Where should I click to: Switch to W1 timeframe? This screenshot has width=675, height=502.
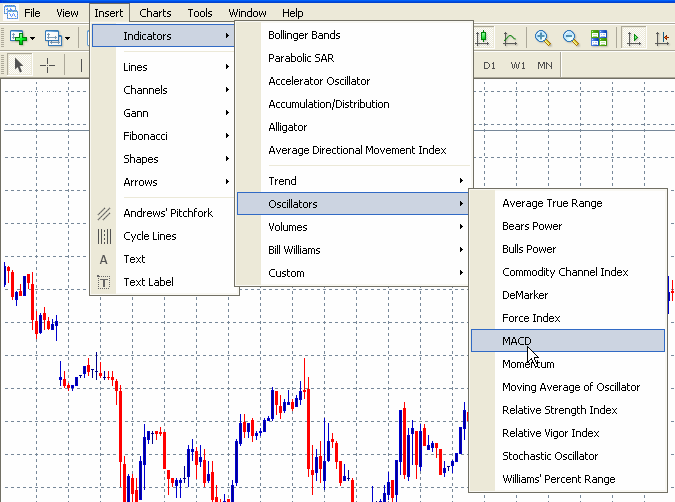tap(517, 65)
